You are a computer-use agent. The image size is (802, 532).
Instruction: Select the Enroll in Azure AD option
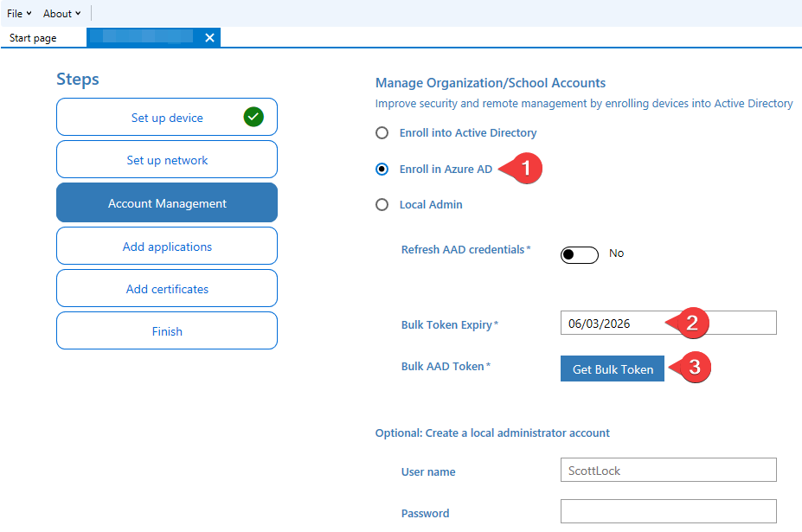[x=382, y=169]
